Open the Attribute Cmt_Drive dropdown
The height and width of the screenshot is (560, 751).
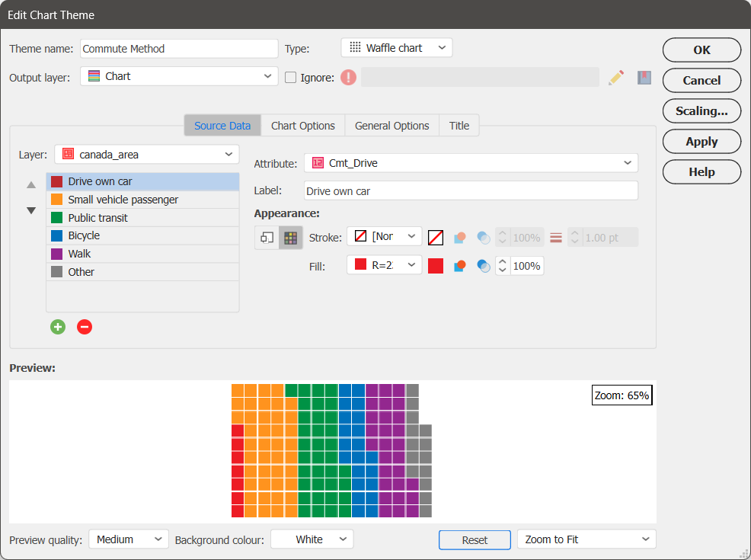coord(471,163)
